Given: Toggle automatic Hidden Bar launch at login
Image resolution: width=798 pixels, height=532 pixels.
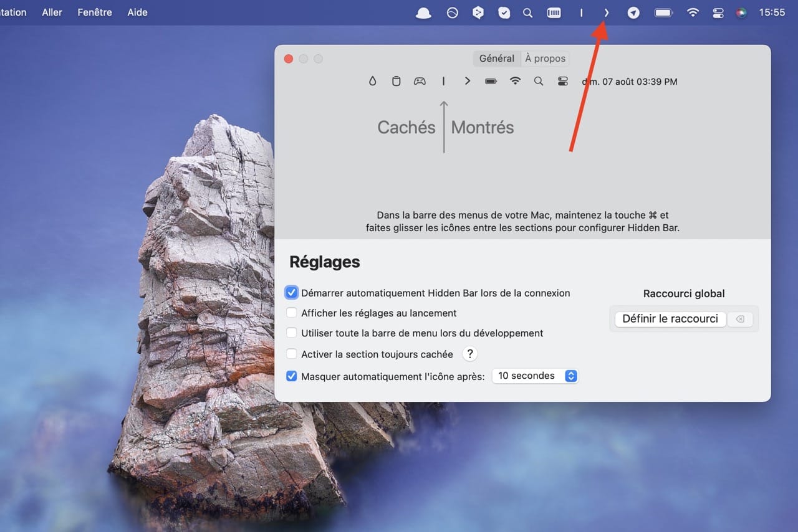Looking at the screenshot, I should (x=291, y=293).
